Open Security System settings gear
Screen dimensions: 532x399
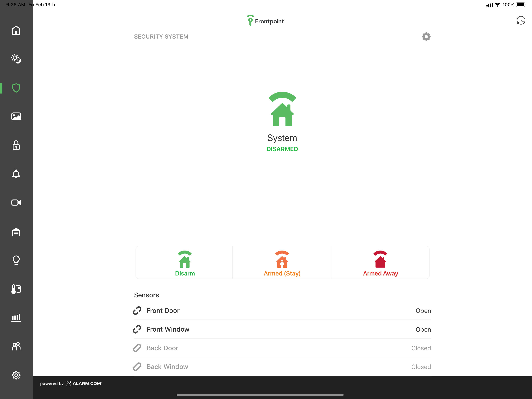[x=426, y=37]
